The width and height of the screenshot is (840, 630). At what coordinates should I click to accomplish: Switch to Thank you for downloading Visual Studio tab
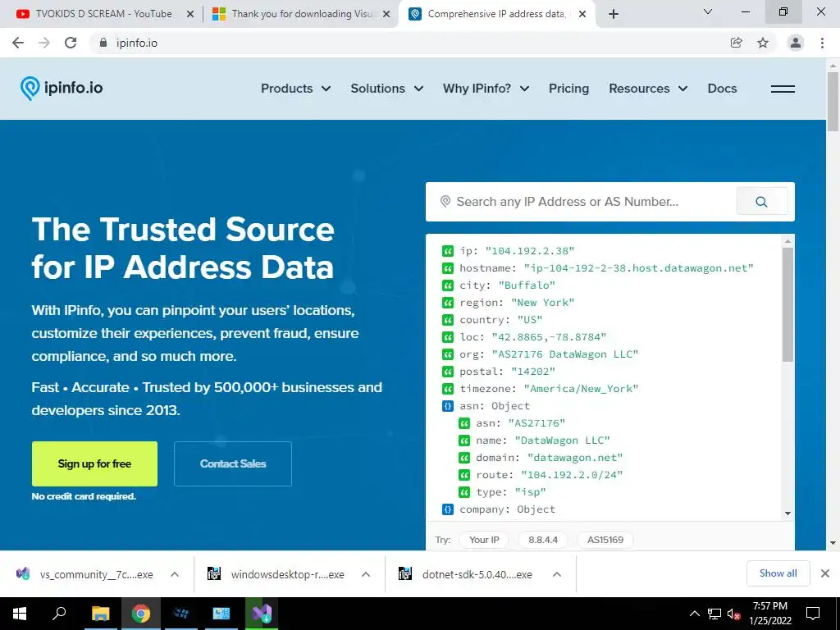[x=300, y=14]
